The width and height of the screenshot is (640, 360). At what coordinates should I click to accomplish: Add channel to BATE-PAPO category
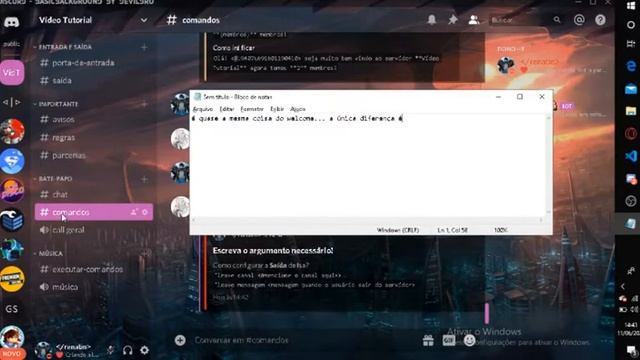(144, 179)
